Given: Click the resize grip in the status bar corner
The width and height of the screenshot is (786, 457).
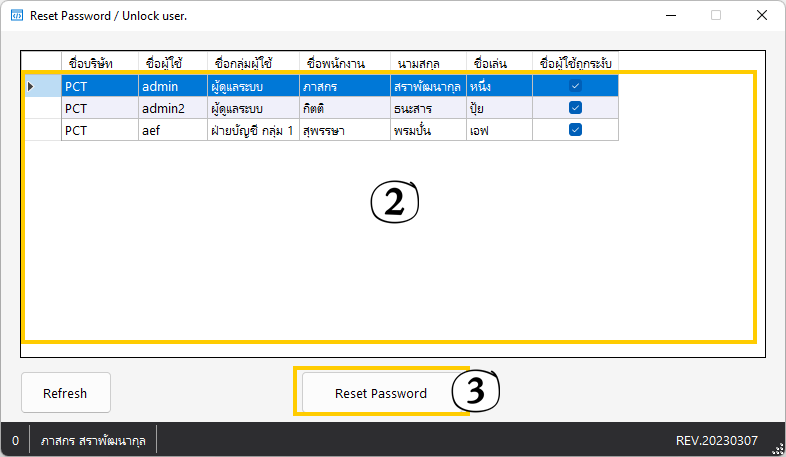Looking at the screenshot, I should tap(777, 449).
